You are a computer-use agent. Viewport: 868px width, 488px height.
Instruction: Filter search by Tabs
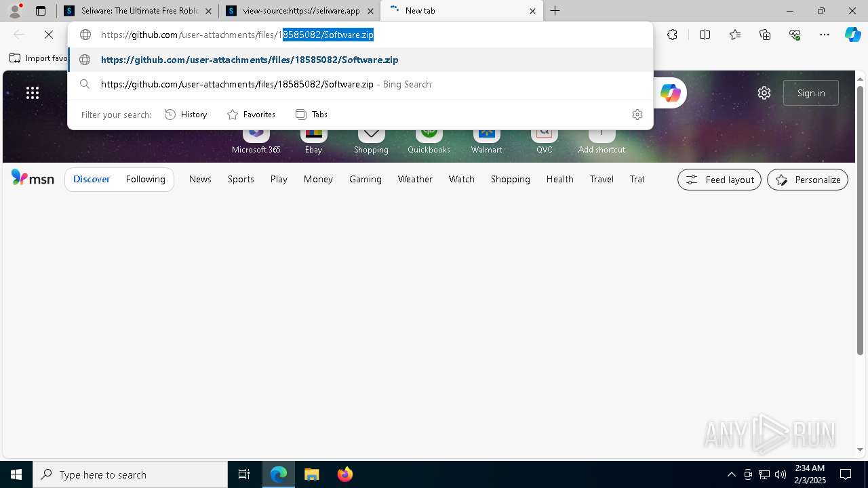[x=312, y=115]
